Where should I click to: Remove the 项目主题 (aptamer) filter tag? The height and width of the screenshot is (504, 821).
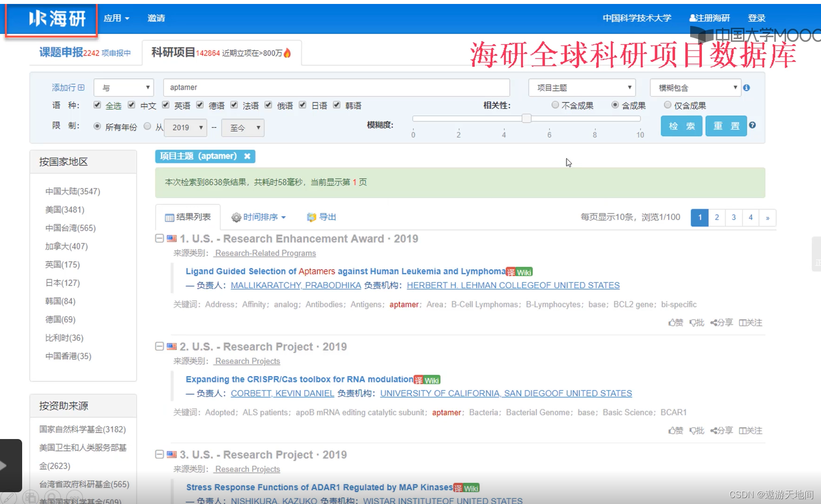248,156
